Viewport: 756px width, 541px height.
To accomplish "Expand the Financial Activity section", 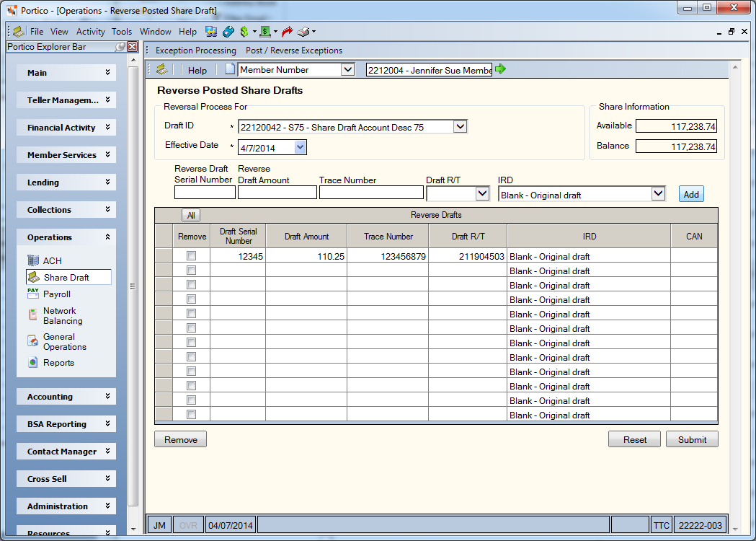I will click(x=66, y=128).
